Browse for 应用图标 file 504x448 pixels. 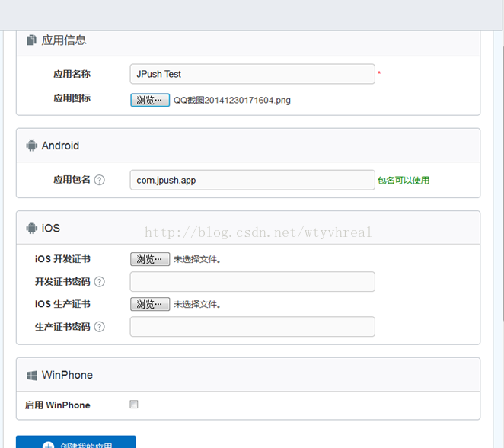[x=150, y=100]
